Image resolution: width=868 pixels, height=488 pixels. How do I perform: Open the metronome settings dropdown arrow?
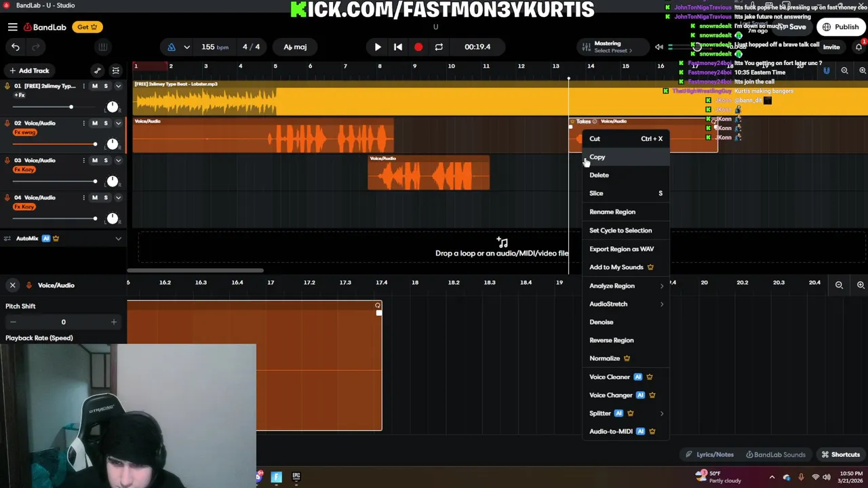186,47
